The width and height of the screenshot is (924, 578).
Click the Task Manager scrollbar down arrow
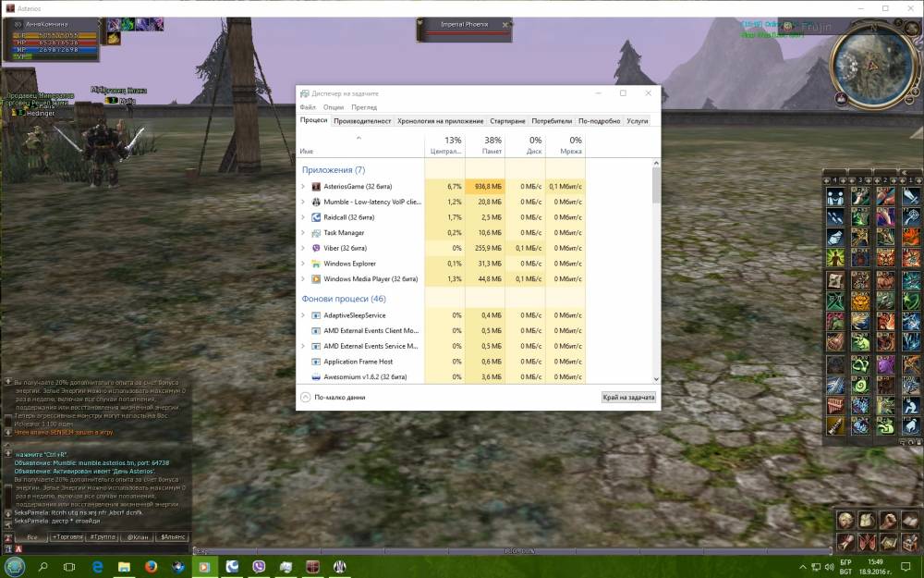pos(656,379)
